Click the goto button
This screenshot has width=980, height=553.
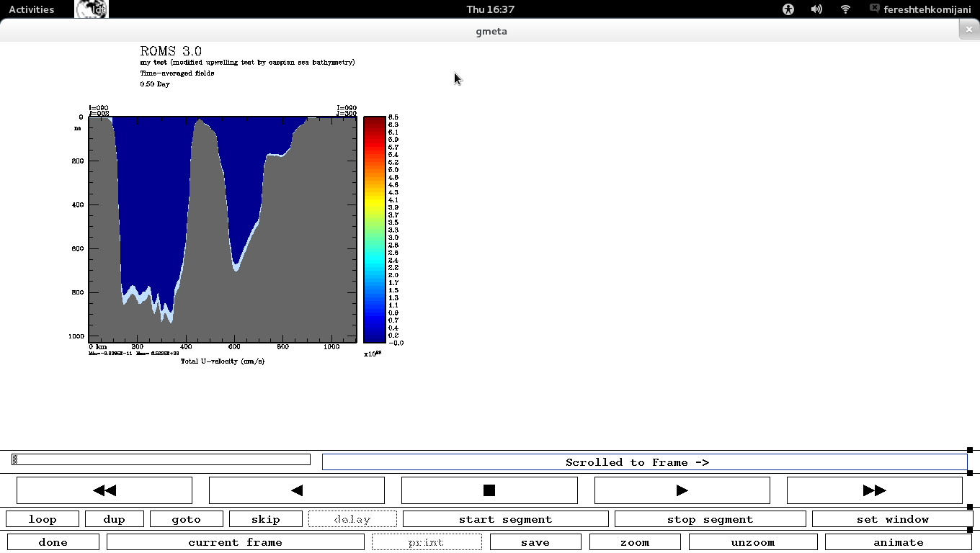pos(187,519)
